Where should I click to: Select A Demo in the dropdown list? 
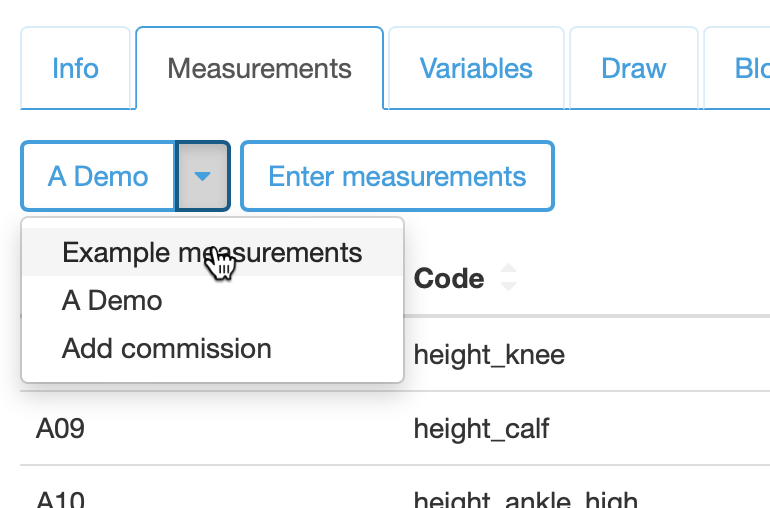pos(112,300)
